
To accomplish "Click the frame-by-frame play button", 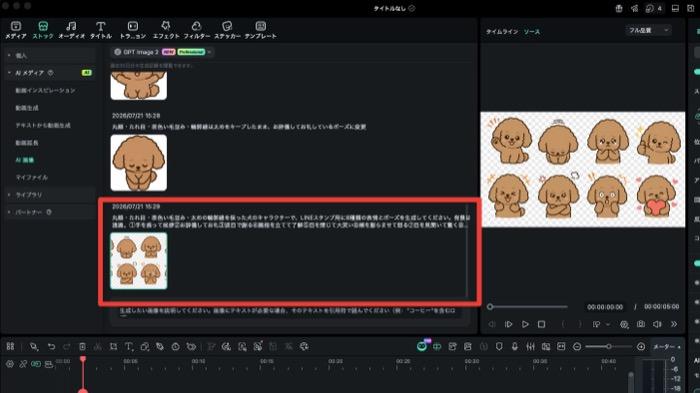I will [508, 324].
